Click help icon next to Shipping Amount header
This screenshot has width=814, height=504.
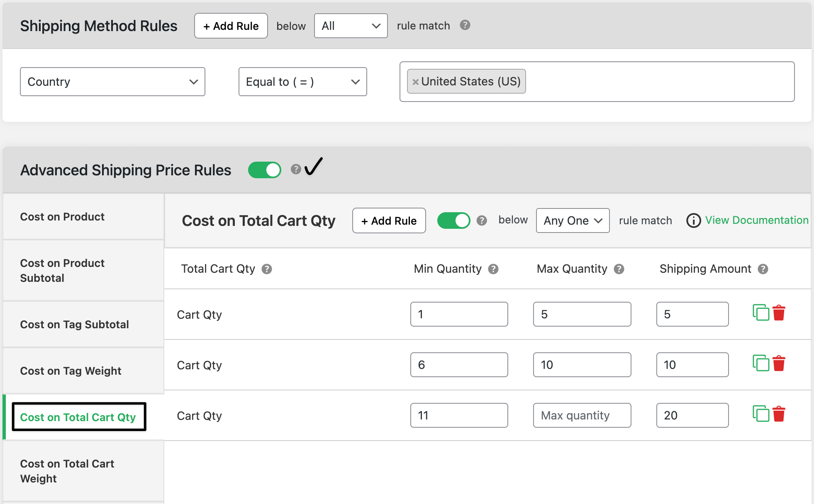tap(763, 269)
